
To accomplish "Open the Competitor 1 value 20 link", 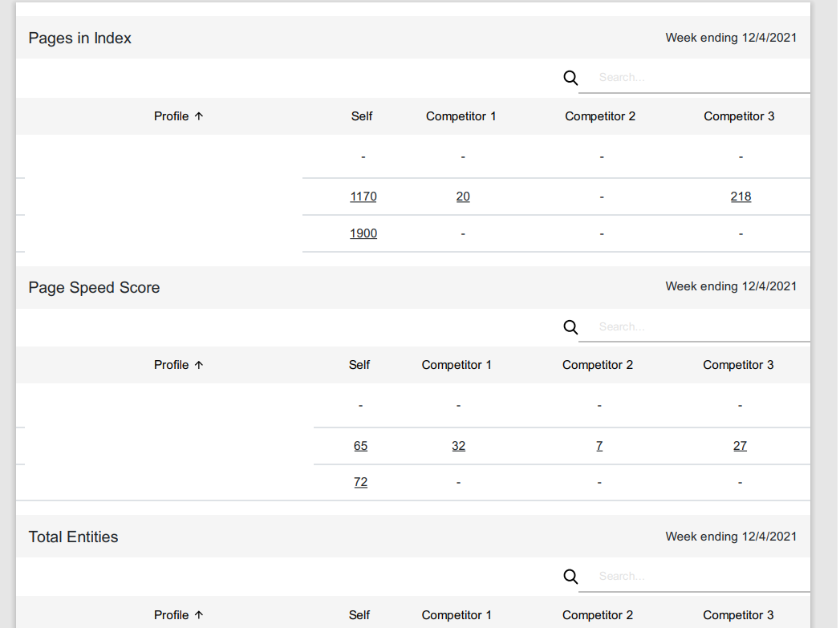I will 463,197.
